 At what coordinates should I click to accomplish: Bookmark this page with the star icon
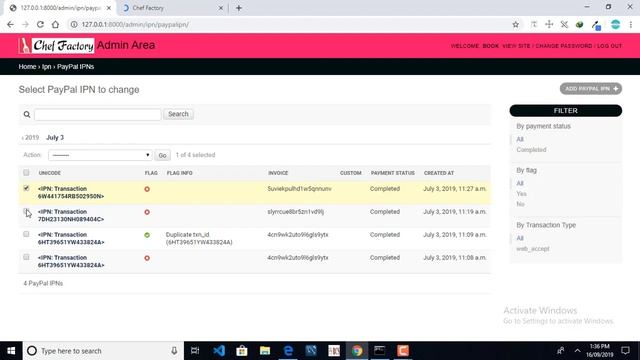[516, 24]
